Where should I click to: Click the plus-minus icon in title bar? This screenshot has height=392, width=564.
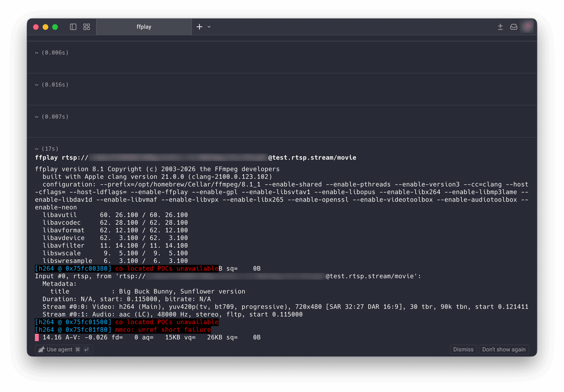coord(500,27)
